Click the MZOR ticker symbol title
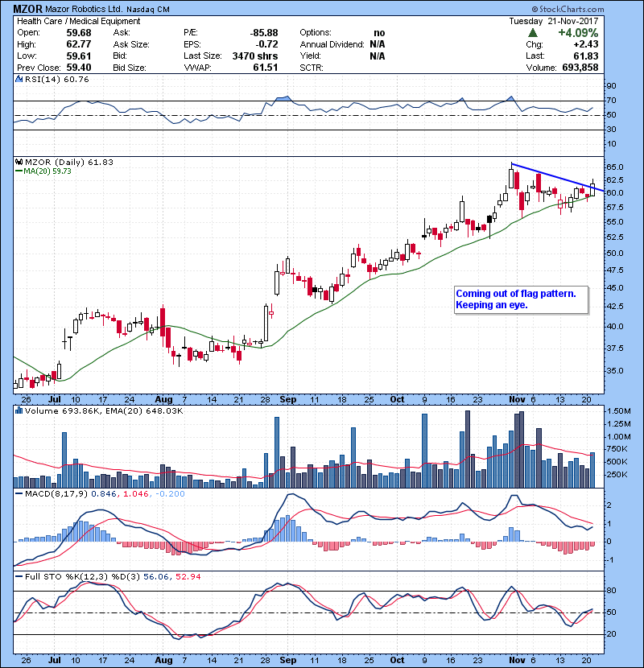The height and width of the screenshot is (668, 644). point(27,9)
